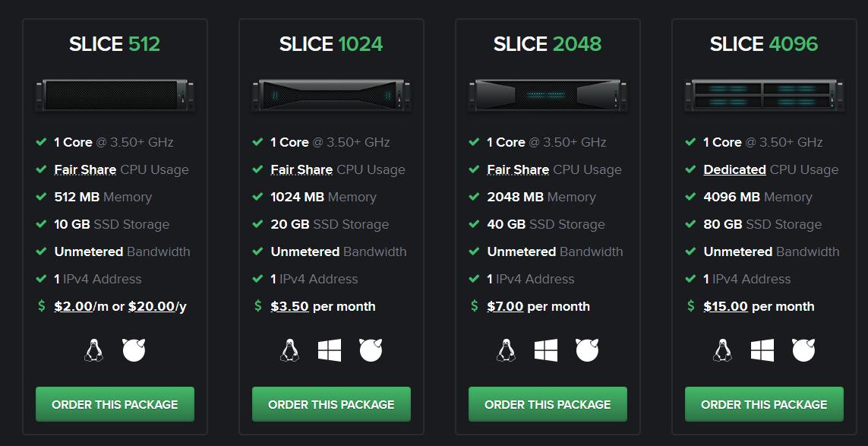
Task: Click the $15.00 price link
Action: click(x=726, y=306)
